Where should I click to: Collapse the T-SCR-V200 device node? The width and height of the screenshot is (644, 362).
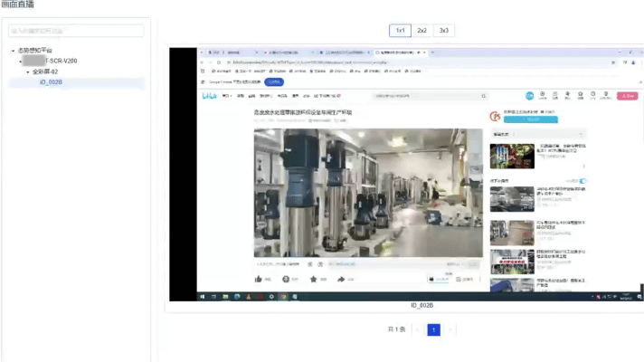20,62
